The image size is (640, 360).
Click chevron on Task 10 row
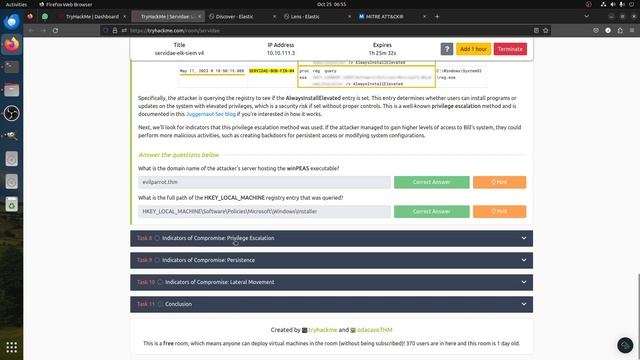pyautogui.click(x=524, y=282)
